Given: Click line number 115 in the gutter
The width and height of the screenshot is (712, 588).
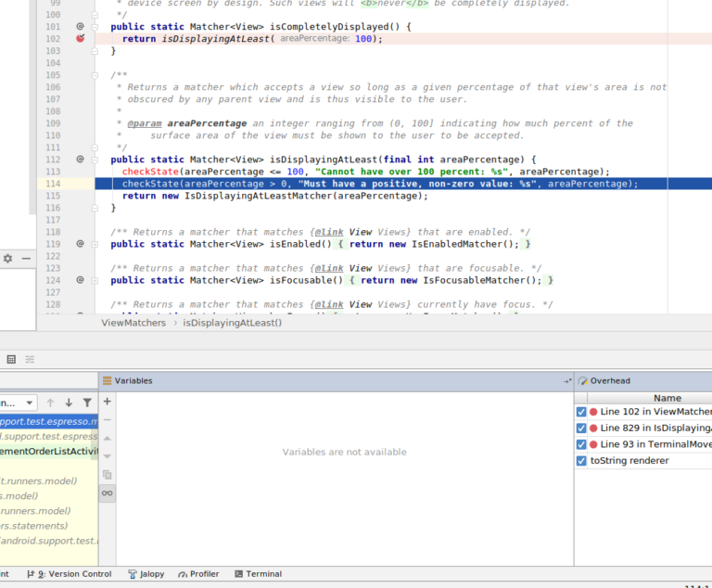Looking at the screenshot, I should (53, 196).
